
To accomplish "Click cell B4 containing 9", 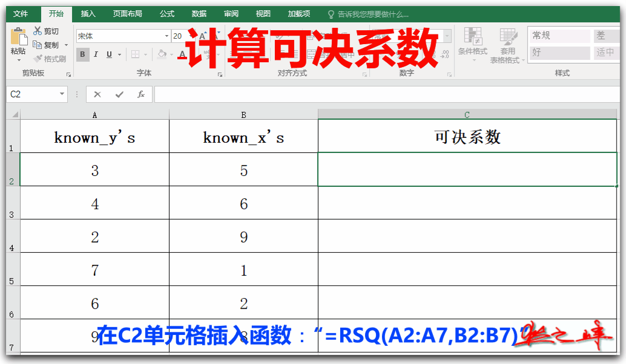I will click(243, 236).
